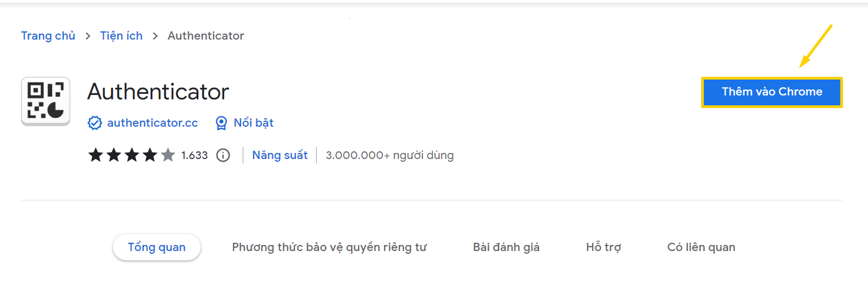Switch to the Hỗ trợ tab
This screenshot has height=294, width=868.
coord(604,247)
